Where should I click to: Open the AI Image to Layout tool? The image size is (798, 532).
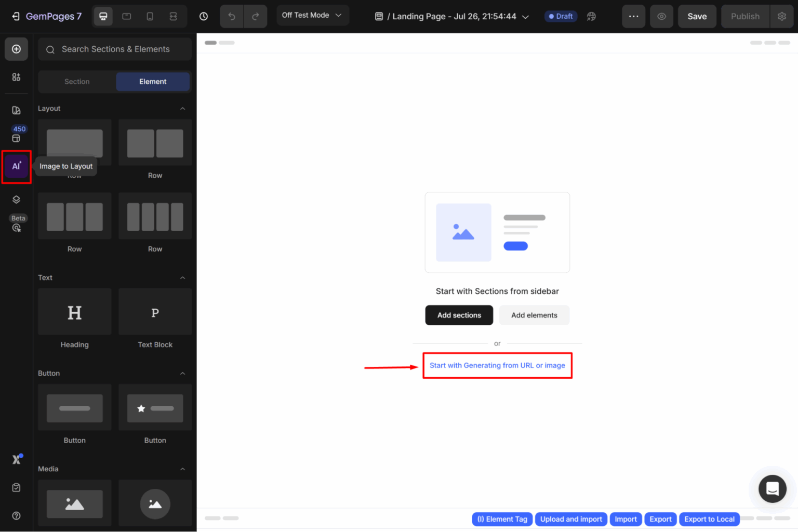pyautogui.click(x=16, y=166)
